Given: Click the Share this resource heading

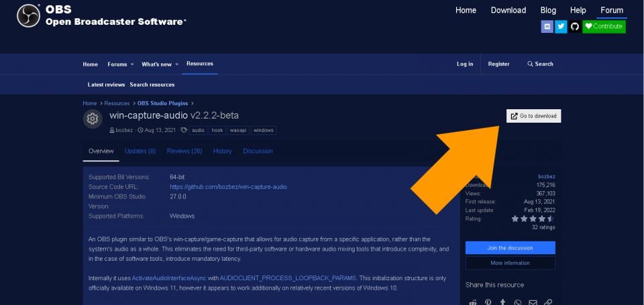Looking at the screenshot, I should coord(494,285).
